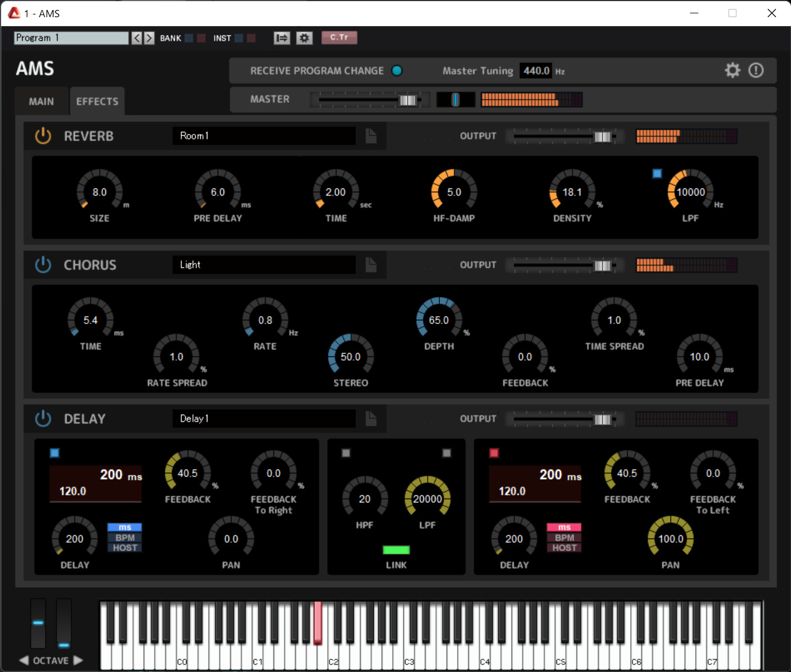Toggle the Chorus power button
The image size is (791, 672).
[43, 265]
